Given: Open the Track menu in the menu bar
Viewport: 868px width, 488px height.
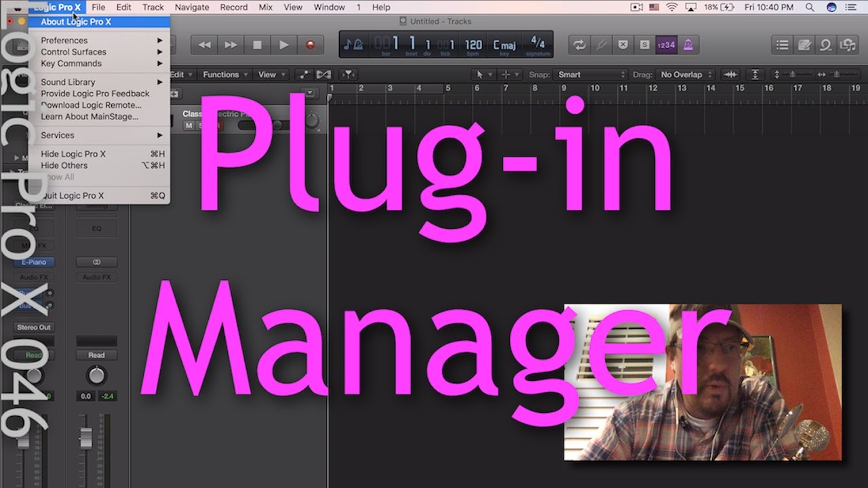Looking at the screenshot, I should [153, 7].
